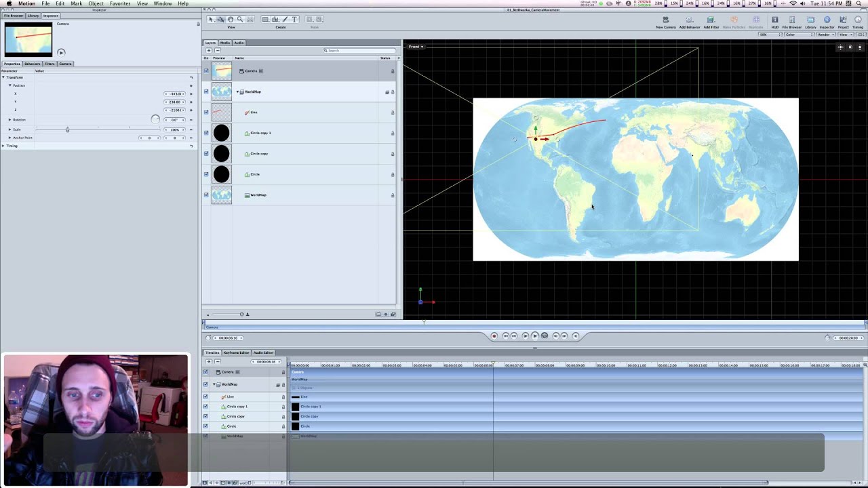Open the Audio Editor tab

click(x=263, y=352)
